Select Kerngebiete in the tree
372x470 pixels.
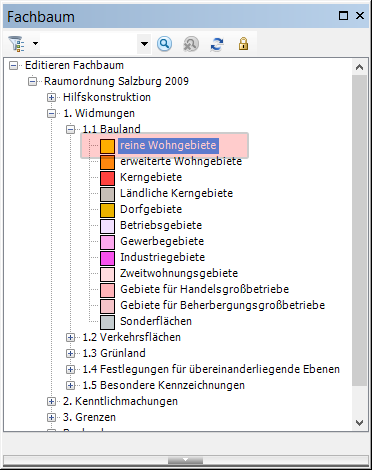[x=151, y=177]
